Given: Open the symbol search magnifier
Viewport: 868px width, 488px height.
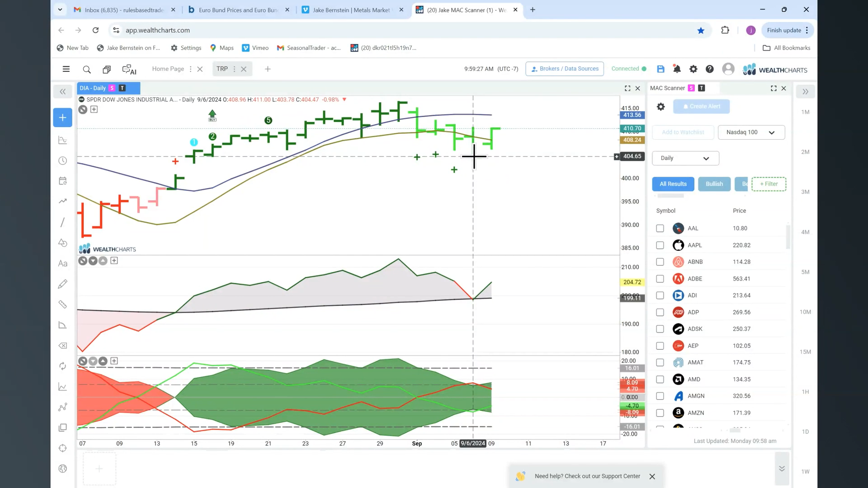Looking at the screenshot, I should 87,70.
